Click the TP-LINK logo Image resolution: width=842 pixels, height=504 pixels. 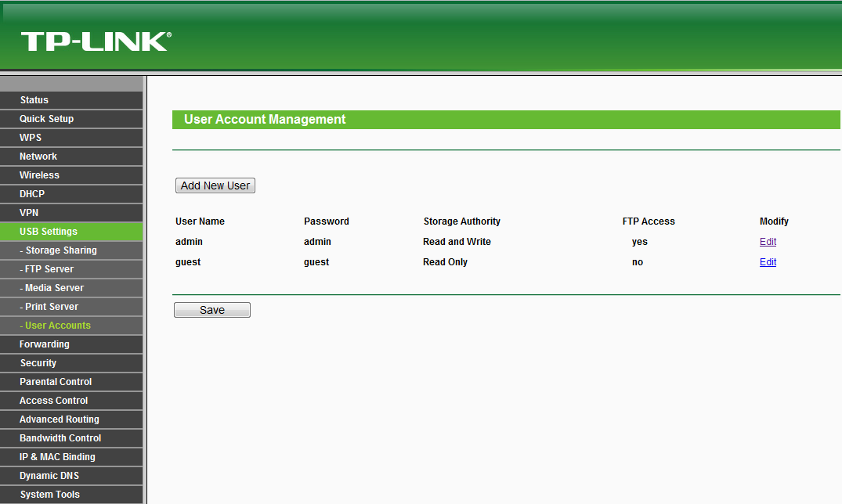click(x=96, y=41)
